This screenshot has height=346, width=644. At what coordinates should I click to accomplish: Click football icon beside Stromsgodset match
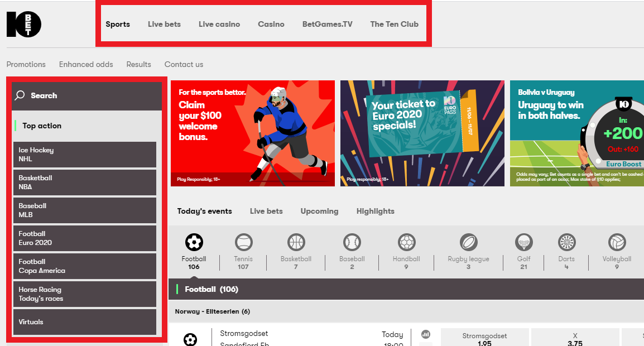(x=190, y=339)
